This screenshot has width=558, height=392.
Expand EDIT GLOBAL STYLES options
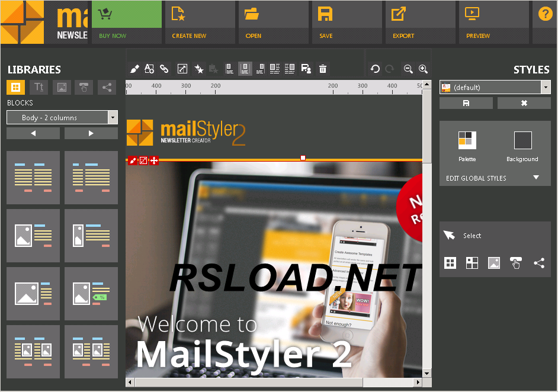coord(495,178)
